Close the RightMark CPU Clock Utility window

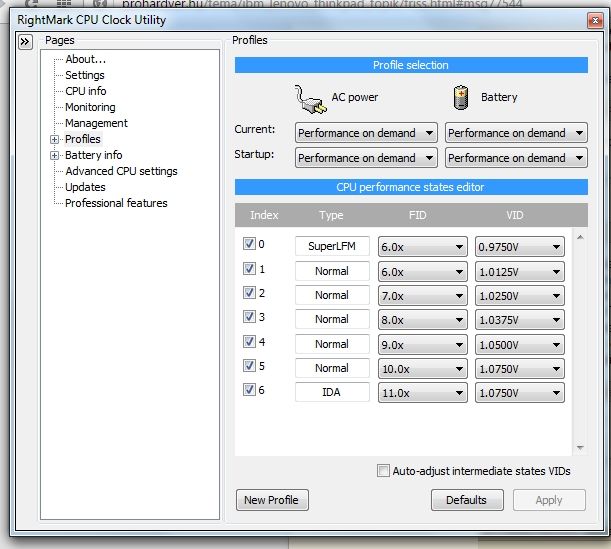tap(595, 20)
